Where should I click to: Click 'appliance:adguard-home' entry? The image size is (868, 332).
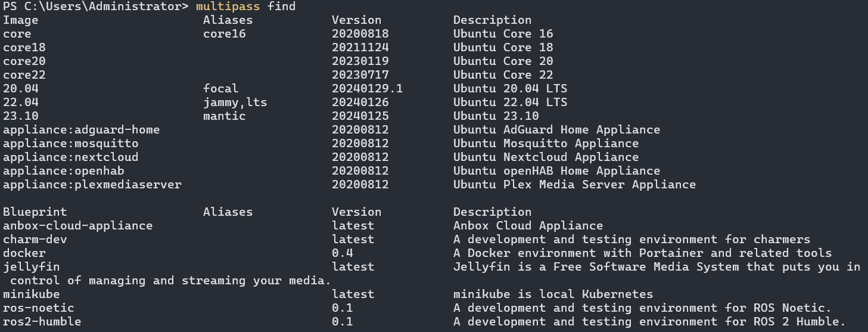click(x=82, y=129)
